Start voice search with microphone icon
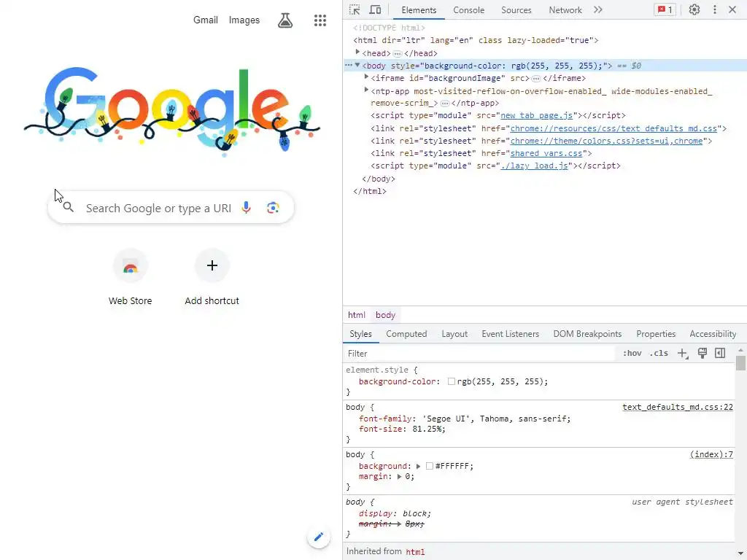747x560 pixels. pyautogui.click(x=247, y=207)
